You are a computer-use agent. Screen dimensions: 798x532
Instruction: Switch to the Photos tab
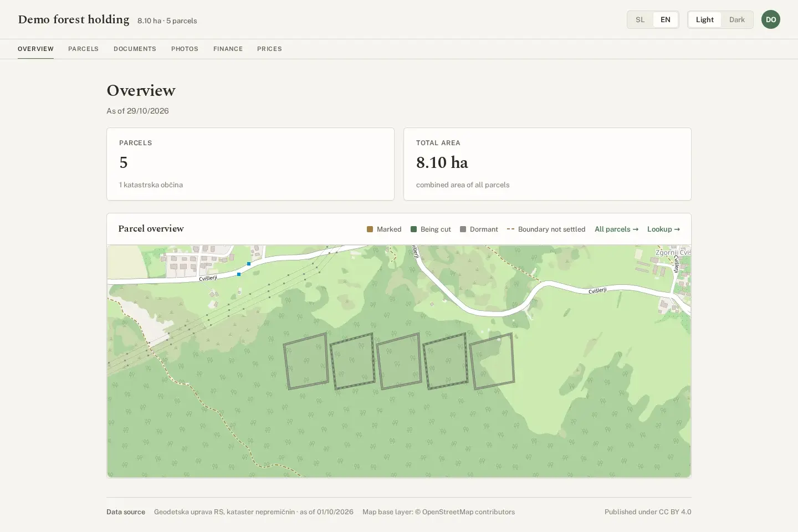pos(185,49)
